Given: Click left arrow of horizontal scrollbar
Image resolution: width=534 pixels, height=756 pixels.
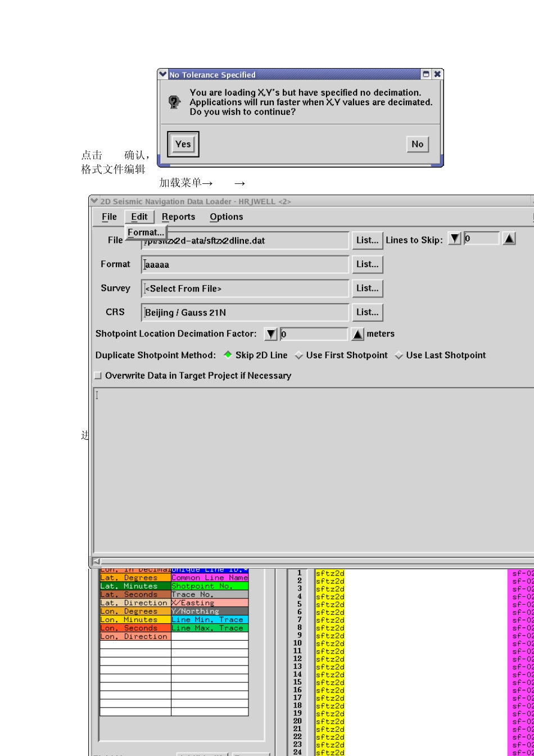Looking at the screenshot, I should point(96,561).
